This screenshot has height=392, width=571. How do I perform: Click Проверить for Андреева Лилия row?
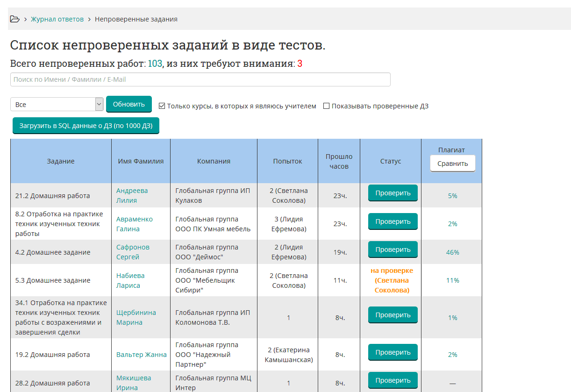(x=393, y=193)
